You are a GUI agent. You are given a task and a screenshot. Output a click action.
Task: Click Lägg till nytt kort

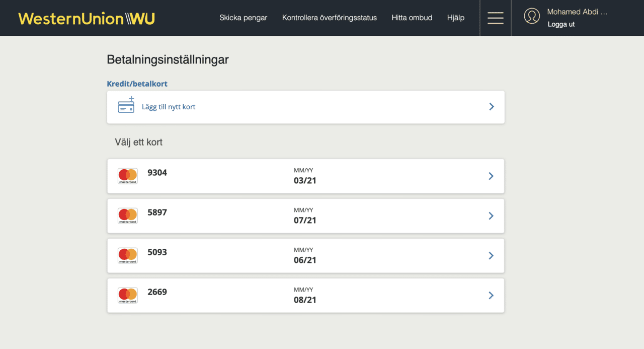tap(169, 107)
